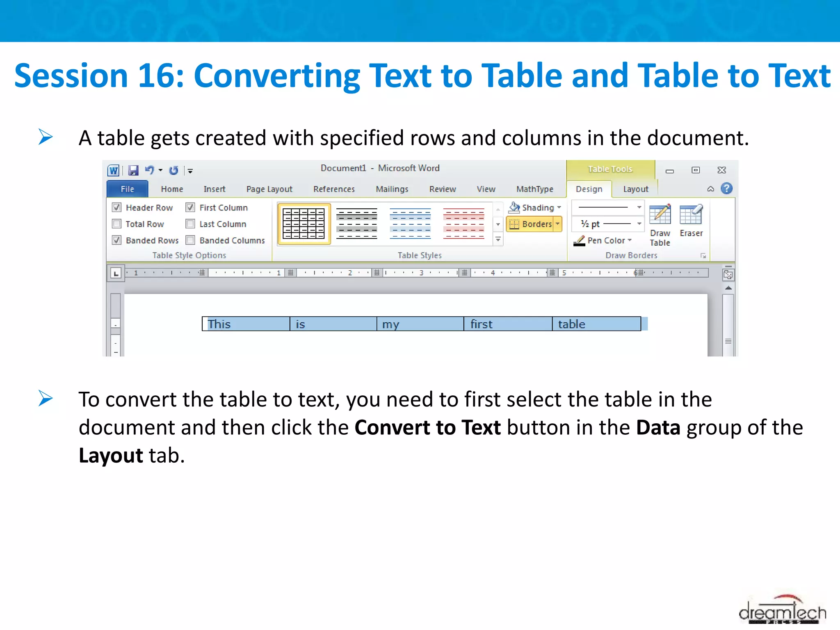Select the Table Grid style thumbnail
Screen dimensions: 840x630
[304, 224]
